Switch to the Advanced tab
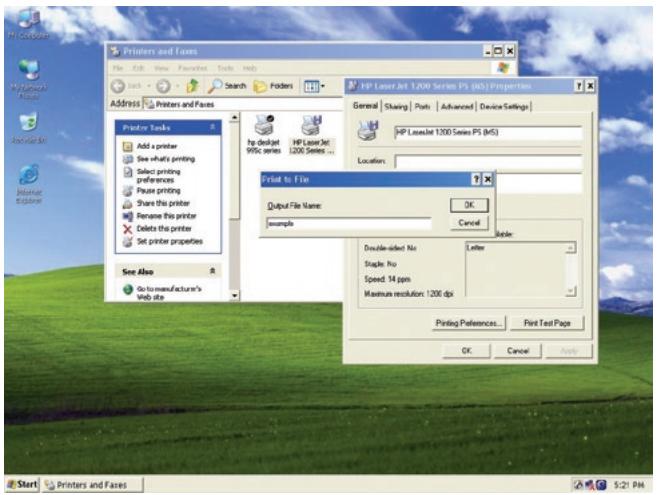The width and height of the screenshot is (657, 495). [457, 106]
